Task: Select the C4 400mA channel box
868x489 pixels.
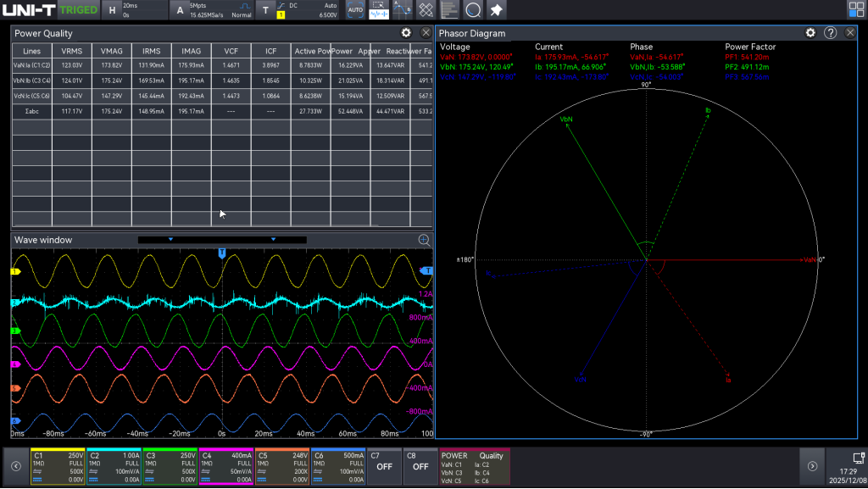Action: 225,466
